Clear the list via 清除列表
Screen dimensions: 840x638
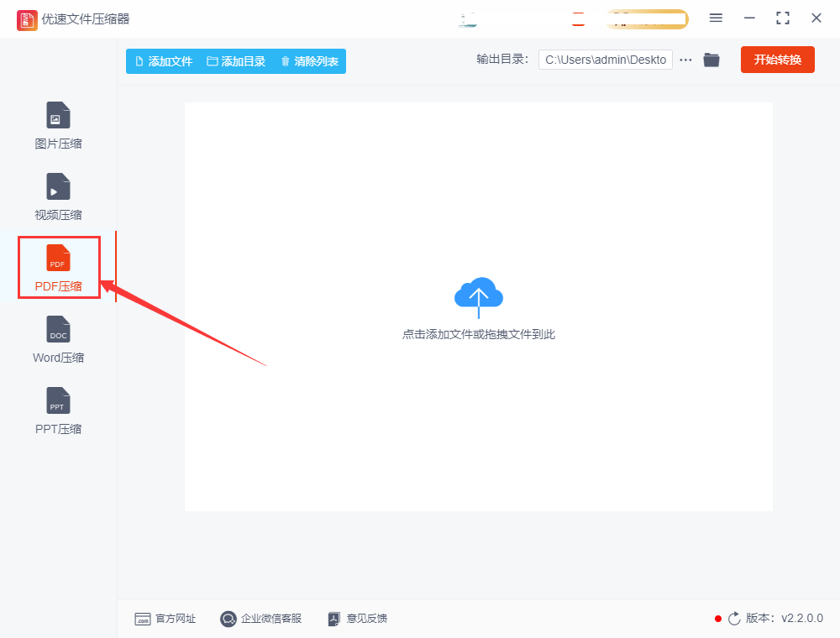click(310, 61)
